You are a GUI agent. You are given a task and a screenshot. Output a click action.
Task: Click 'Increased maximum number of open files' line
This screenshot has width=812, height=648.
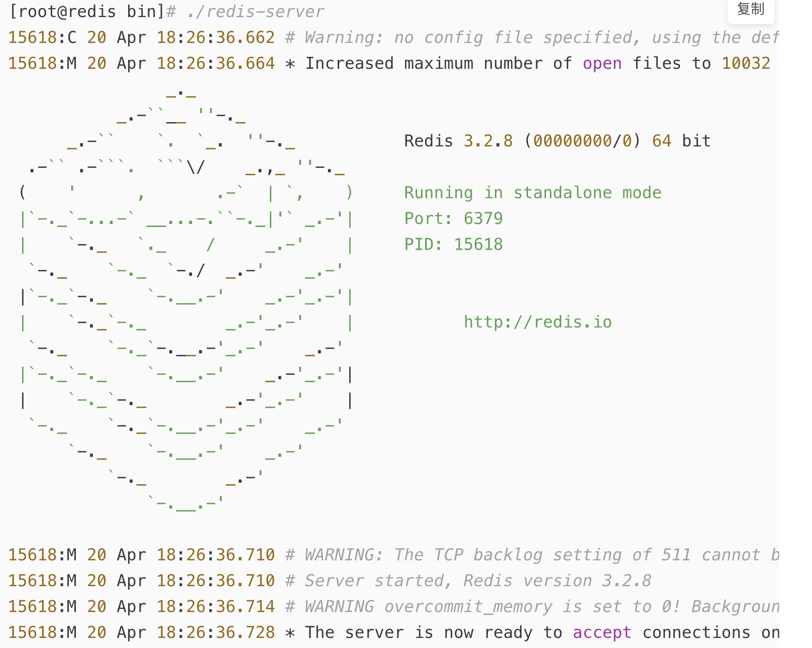tap(389, 64)
